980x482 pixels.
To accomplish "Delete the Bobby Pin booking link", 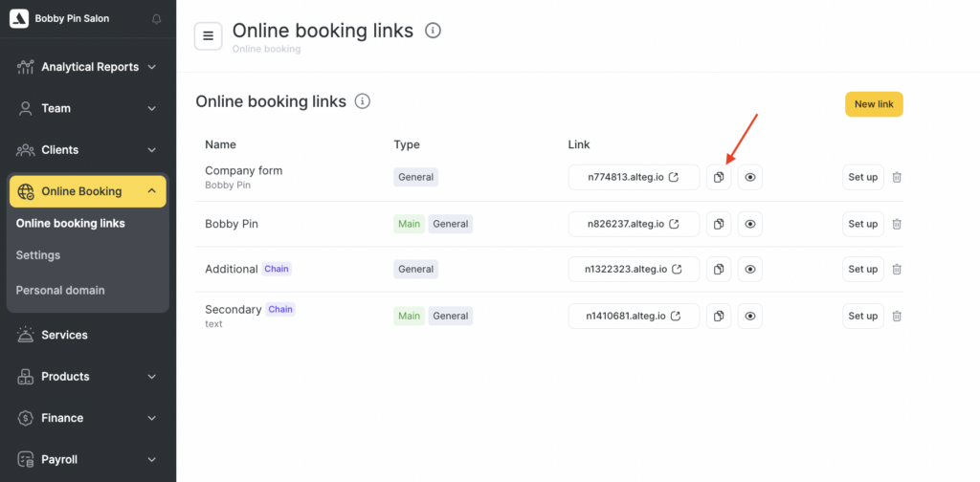I will 897,224.
